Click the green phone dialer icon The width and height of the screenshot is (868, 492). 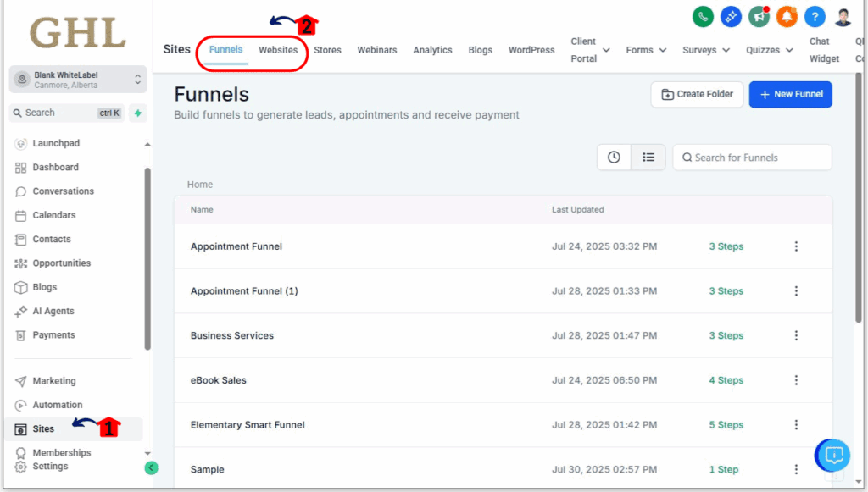tap(703, 17)
